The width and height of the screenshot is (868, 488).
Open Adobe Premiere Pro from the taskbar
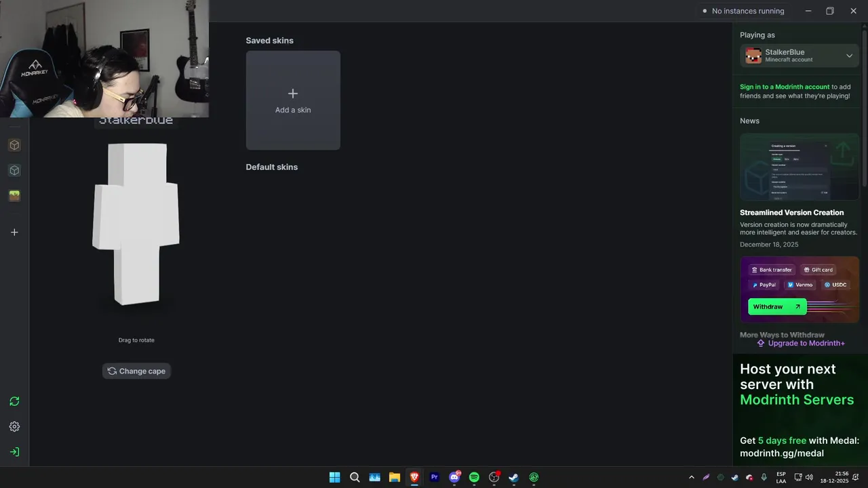[x=434, y=477]
